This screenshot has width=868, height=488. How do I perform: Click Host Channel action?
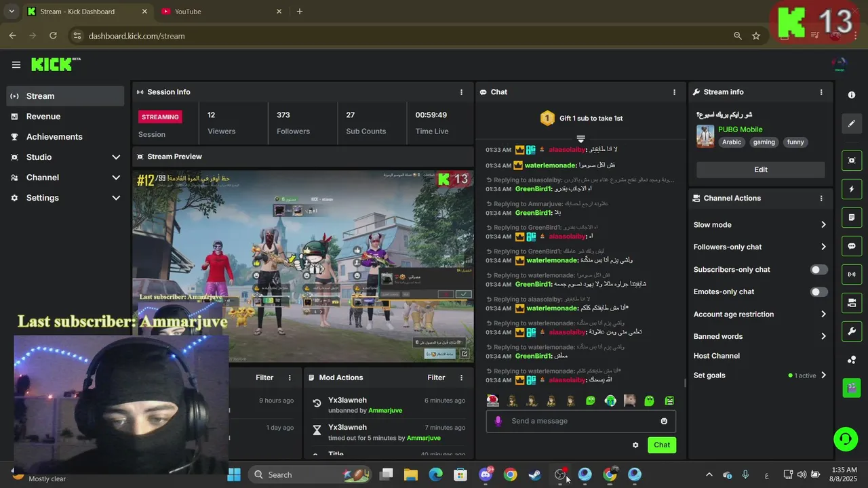[x=716, y=356]
